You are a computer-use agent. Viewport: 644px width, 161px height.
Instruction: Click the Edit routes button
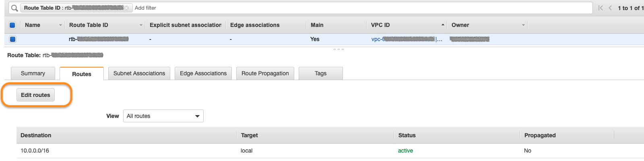(35, 95)
